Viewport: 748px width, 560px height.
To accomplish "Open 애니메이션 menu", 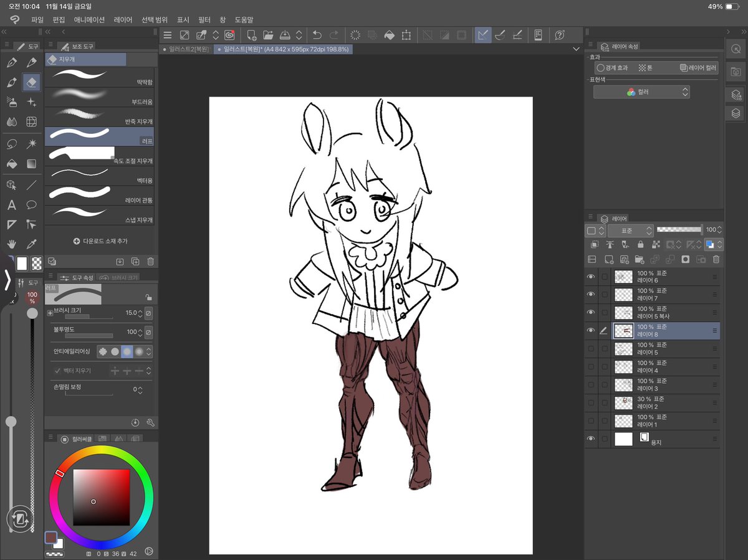I will [x=90, y=20].
